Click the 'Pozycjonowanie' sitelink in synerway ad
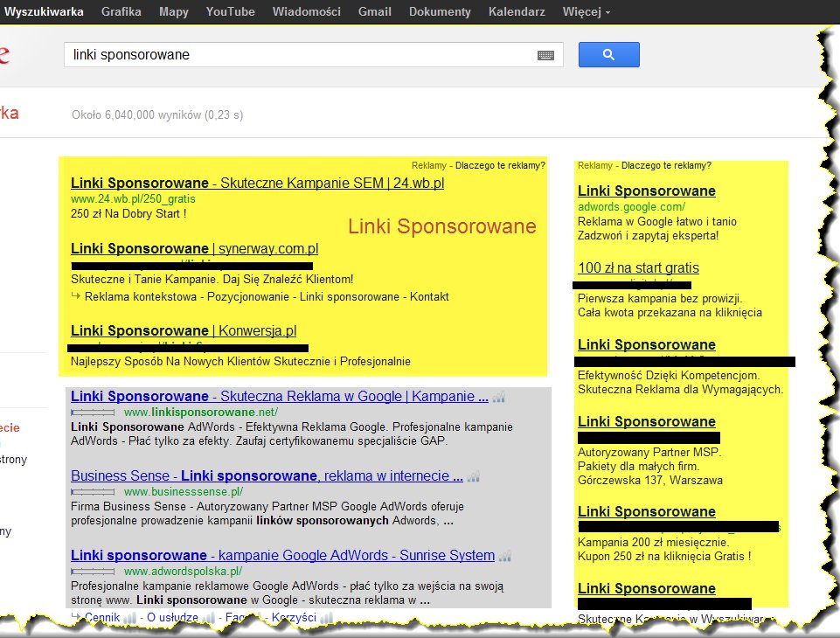This screenshot has width=840, height=638. pyautogui.click(x=248, y=297)
